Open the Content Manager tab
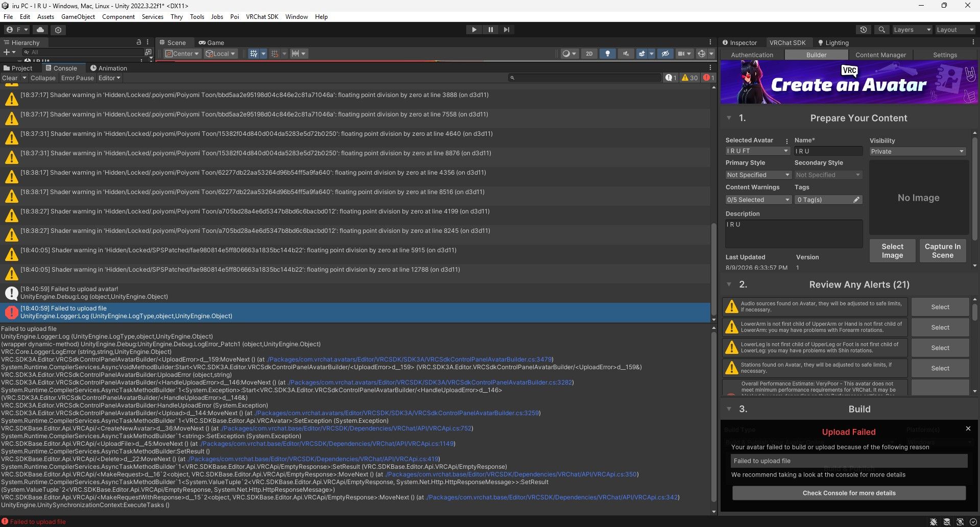Image resolution: width=980 pixels, height=527 pixels. point(880,55)
